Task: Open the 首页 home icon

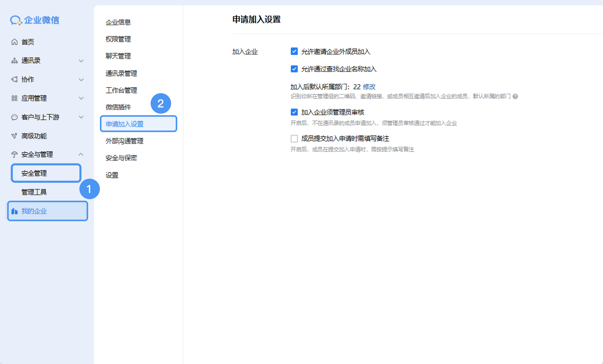Action: coord(14,42)
